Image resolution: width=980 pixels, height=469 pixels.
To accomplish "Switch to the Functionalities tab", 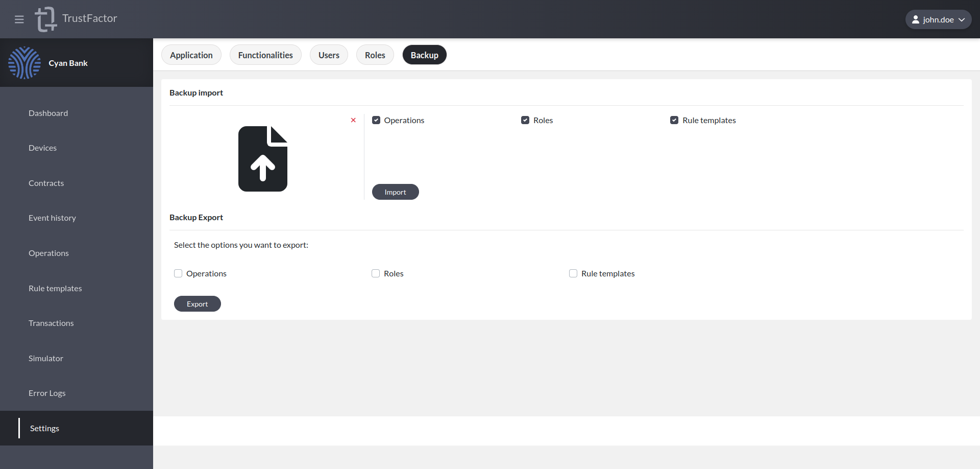I will [x=265, y=55].
